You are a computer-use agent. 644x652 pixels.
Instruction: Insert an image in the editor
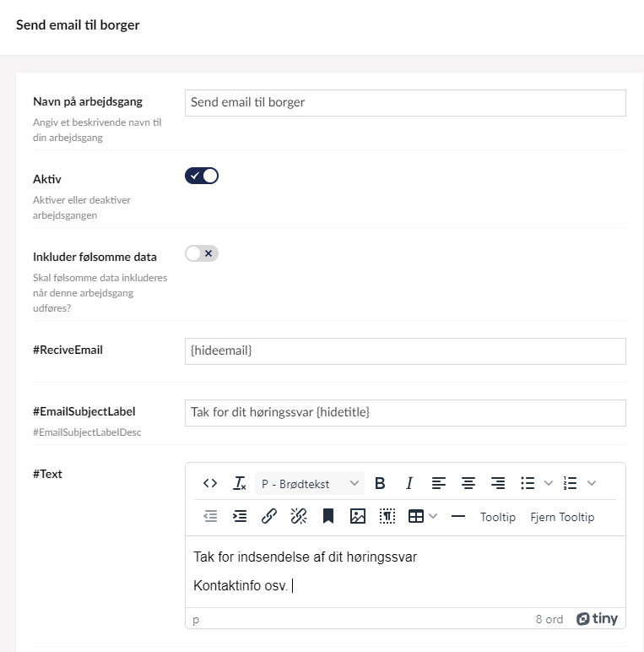[358, 517]
